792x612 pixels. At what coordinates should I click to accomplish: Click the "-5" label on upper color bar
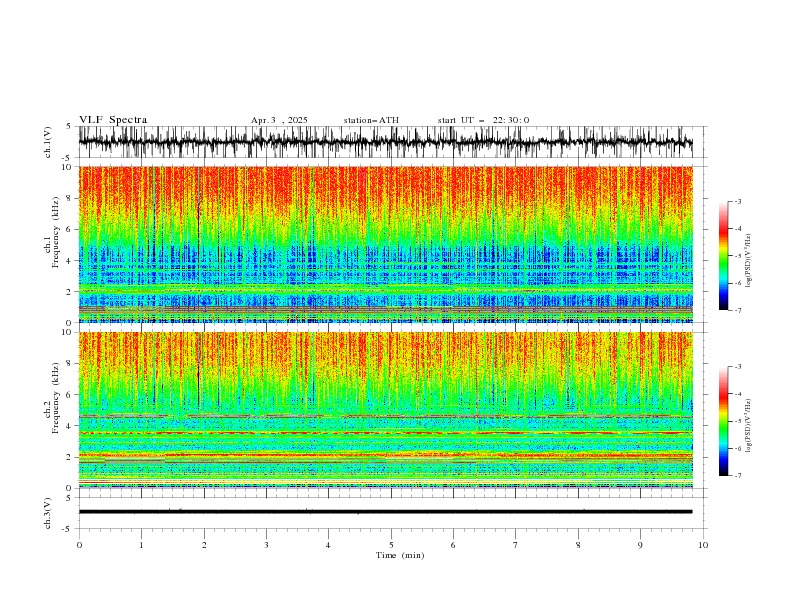coord(737,256)
